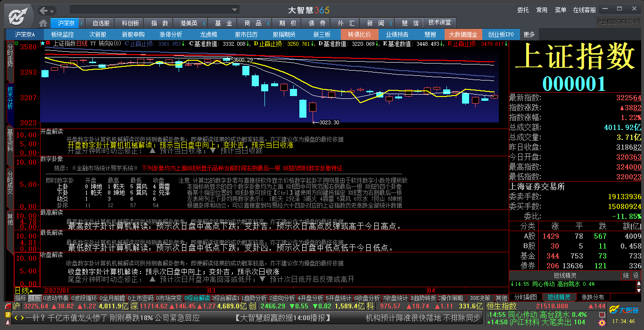Click the 设 settings button in 短线精灵 panel

[x=636, y=275]
